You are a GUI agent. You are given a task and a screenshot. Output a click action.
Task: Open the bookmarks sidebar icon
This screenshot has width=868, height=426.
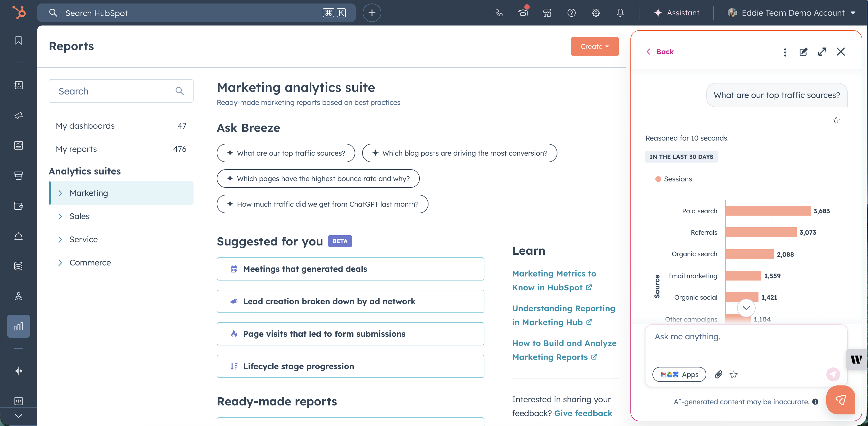[19, 41]
